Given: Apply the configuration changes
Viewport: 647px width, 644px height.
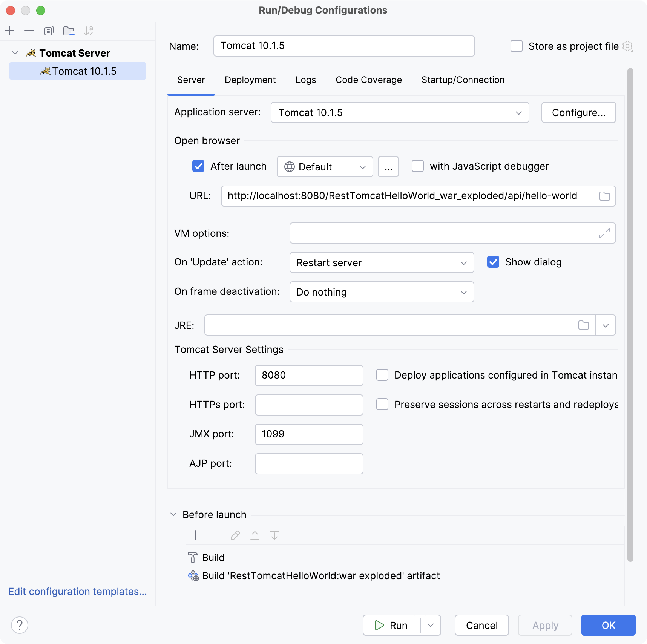Looking at the screenshot, I should (544, 625).
